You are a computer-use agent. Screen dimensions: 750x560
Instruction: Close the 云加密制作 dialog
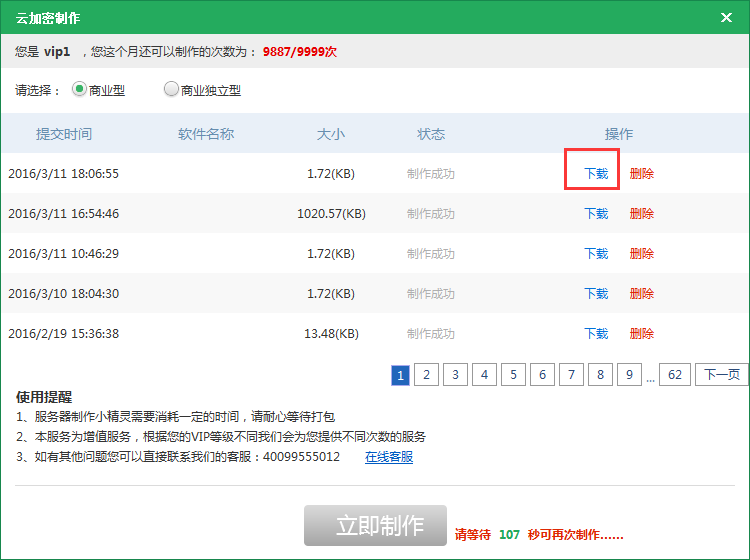coord(726,18)
